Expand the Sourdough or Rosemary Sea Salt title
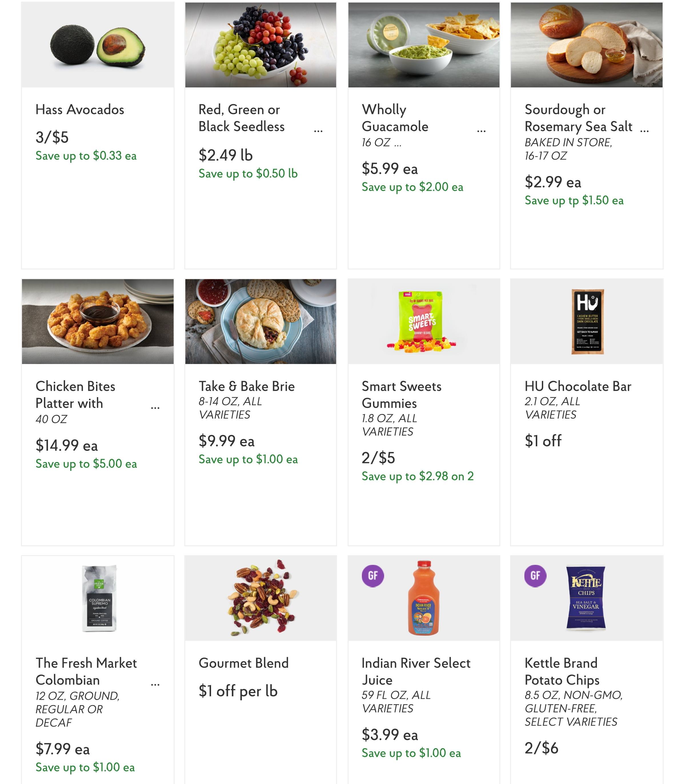The width and height of the screenshot is (684, 784). 644,131
